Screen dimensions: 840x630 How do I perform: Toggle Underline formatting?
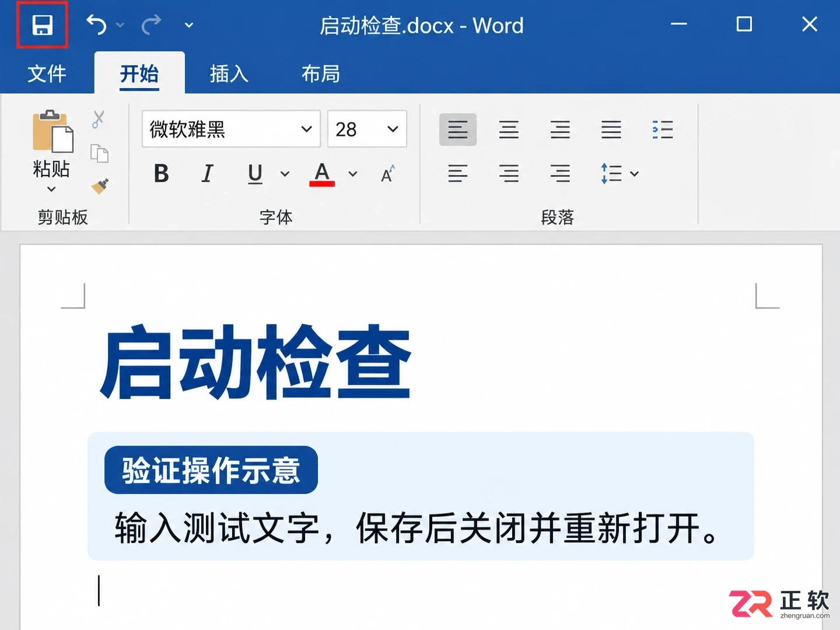click(x=255, y=174)
